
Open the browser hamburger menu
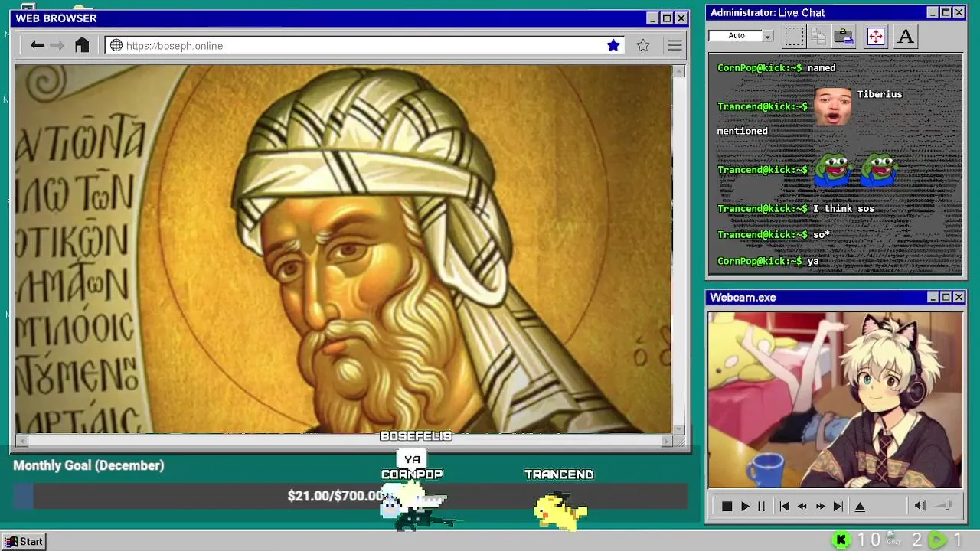[675, 45]
